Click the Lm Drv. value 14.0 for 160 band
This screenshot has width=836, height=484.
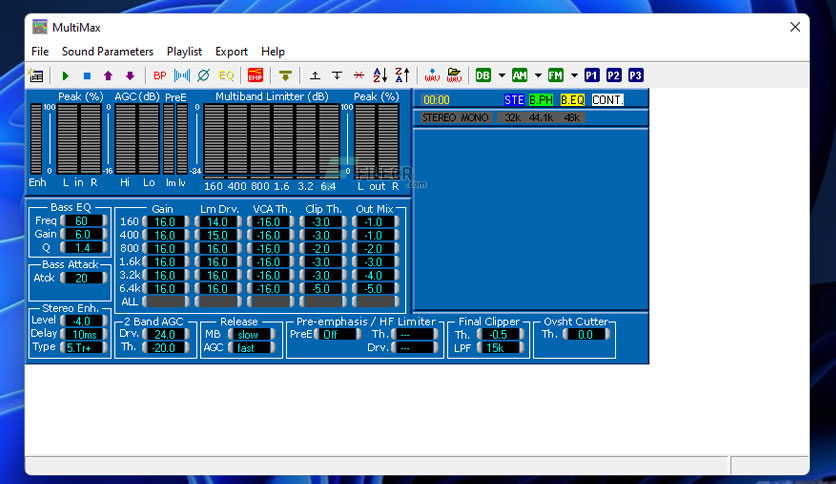point(218,222)
